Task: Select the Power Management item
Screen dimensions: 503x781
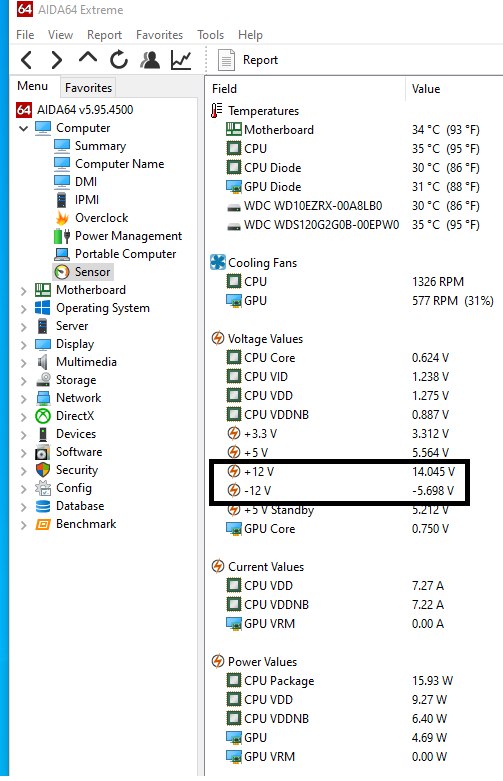Action: (118, 236)
